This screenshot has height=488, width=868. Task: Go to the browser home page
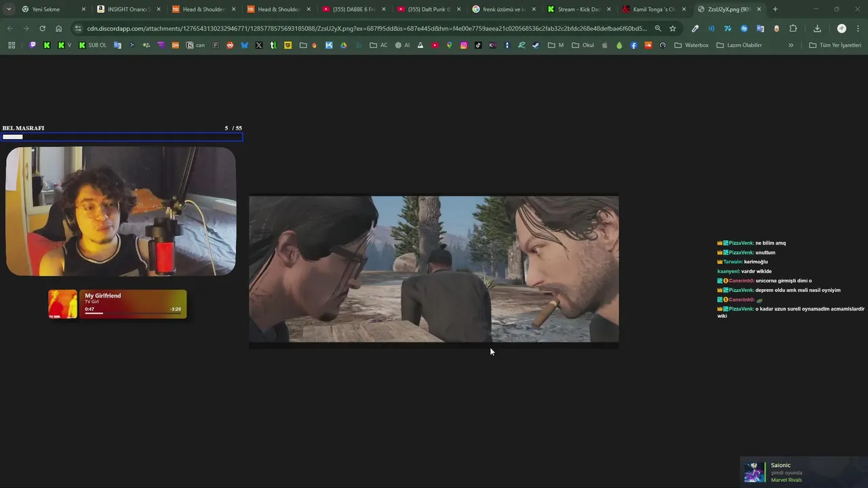tap(58, 28)
